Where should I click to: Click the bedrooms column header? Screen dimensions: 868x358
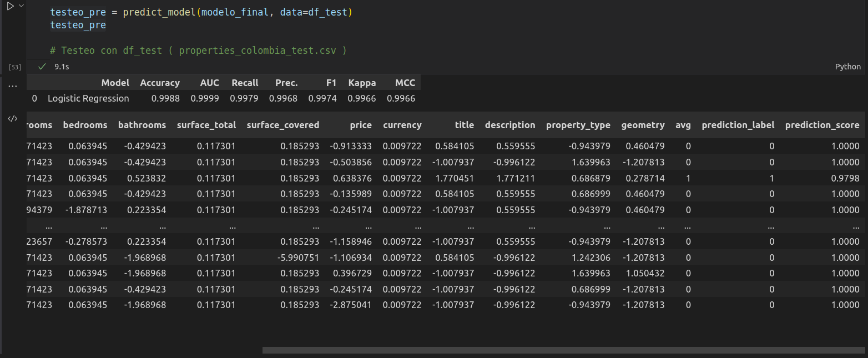coord(85,125)
